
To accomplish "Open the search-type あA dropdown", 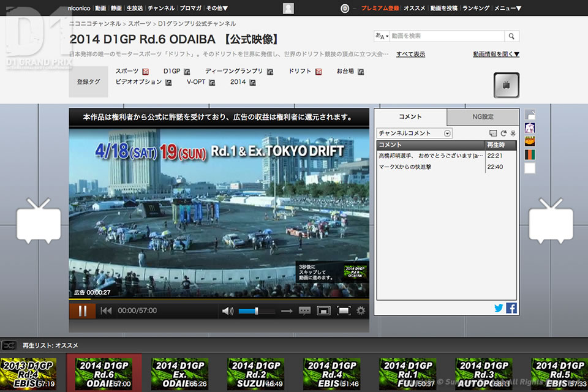I will click(x=382, y=36).
